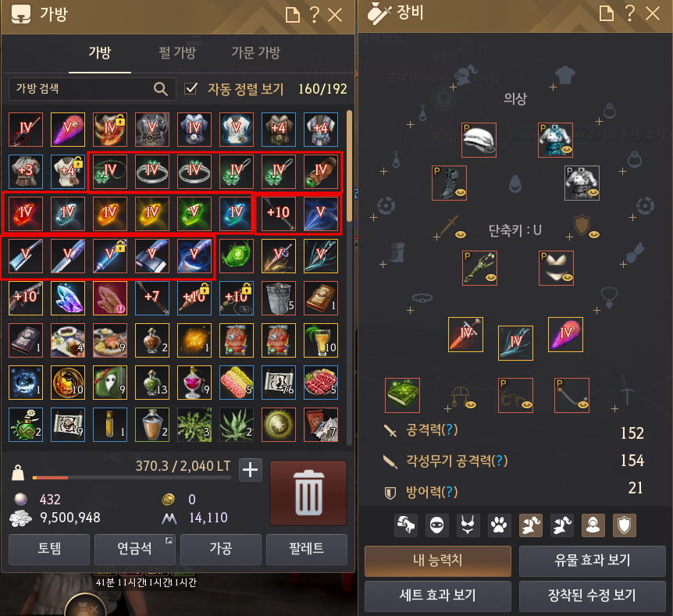Toggle the shield display icon in bottom row
Screen dimensions: 673x616
pos(624,525)
